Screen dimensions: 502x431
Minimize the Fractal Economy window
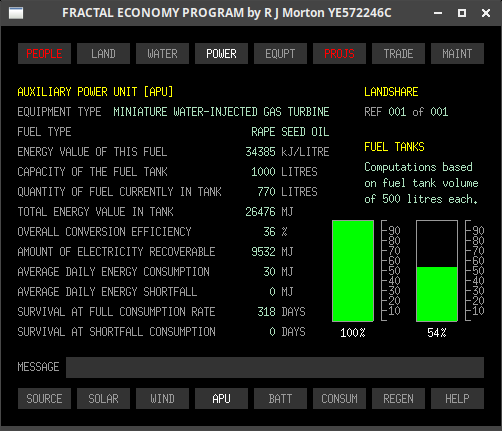(438, 13)
